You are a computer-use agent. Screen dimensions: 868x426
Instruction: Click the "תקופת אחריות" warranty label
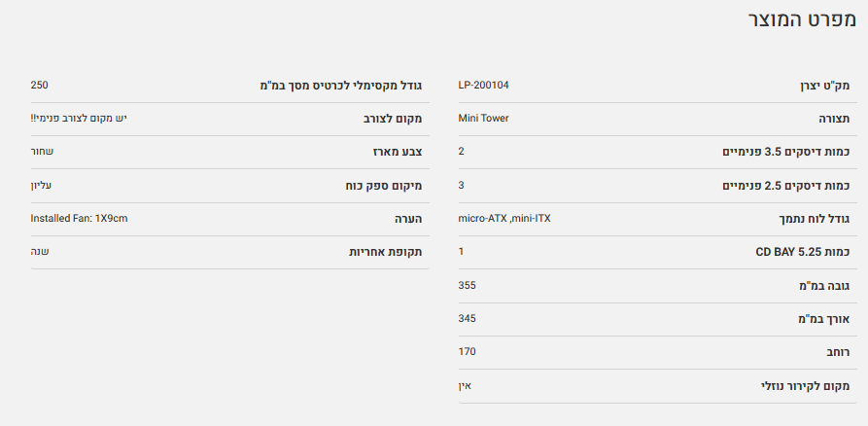click(x=385, y=252)
